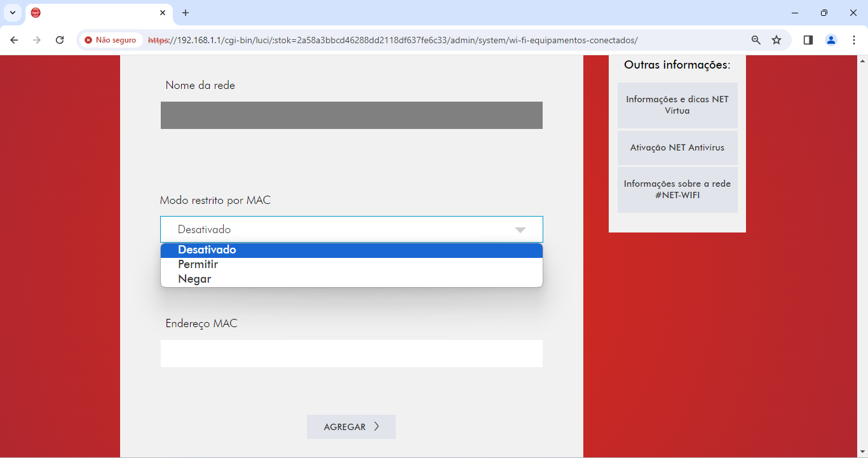Choose 'Permitir' from the MAC mode list
This screenshot has width=868, height=458.
[198, 265]
